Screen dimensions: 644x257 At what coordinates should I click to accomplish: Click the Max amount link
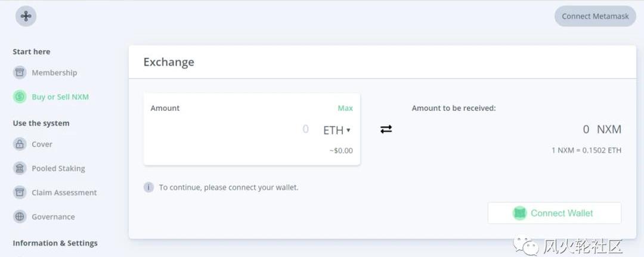click(345, 108)
